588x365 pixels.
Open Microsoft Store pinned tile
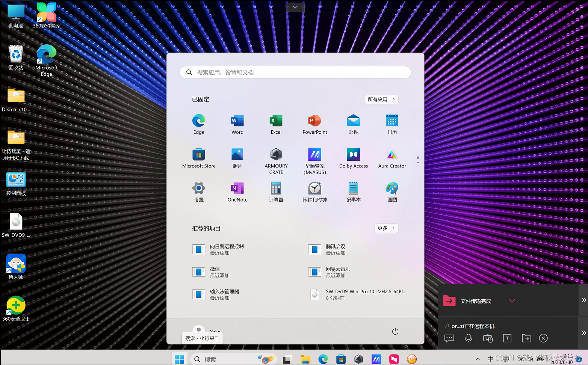pos(199,158)
